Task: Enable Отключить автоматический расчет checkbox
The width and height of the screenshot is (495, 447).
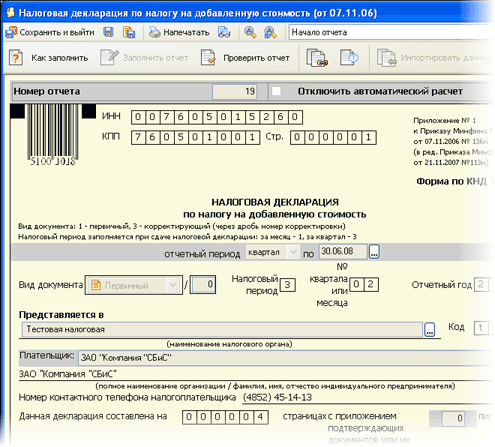Action: 276,91
